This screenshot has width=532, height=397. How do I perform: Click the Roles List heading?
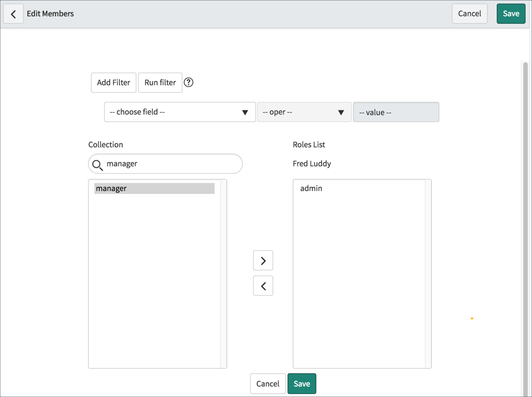pyautogui.click(x=309, y=144)
